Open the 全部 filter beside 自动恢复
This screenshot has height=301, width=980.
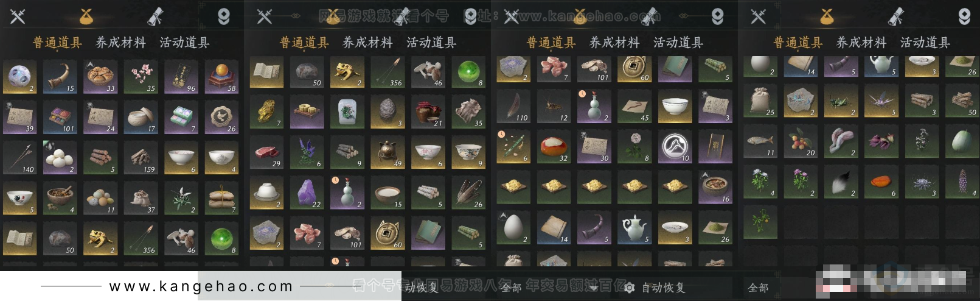click(511, 288)
